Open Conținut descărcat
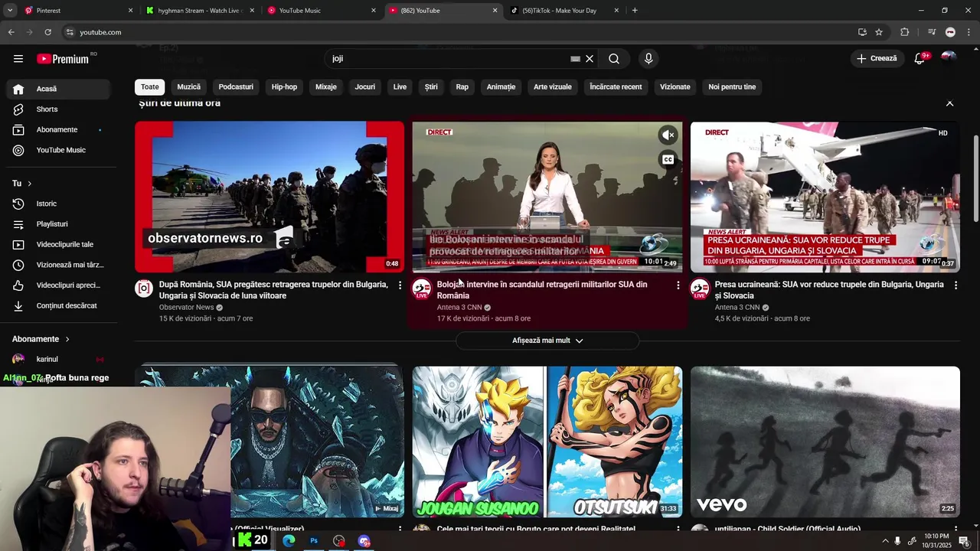 tap(59, 306)
